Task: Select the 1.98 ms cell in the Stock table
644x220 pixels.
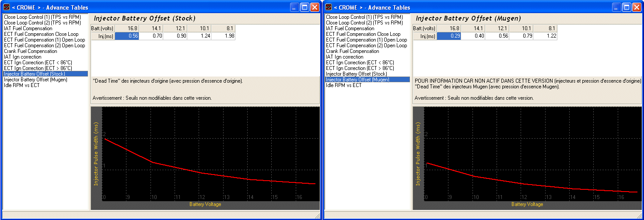Action: click(223, 36)
